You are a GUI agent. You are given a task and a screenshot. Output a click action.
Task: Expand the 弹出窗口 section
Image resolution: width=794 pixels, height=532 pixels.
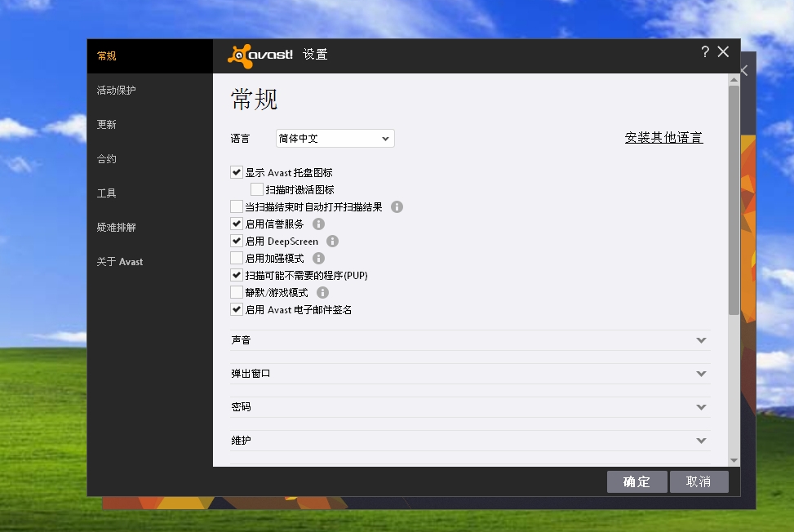pos(701,374)
